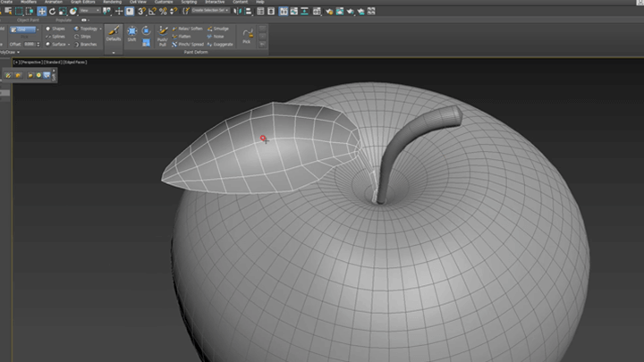Select the Branches tool
The image size is (644, 362).
point(86,45)
